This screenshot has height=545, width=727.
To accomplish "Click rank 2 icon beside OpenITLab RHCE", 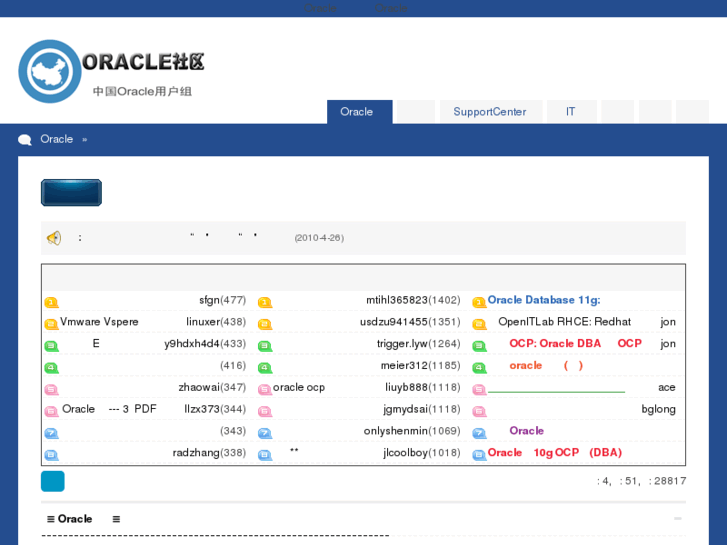I will [479, 324].
